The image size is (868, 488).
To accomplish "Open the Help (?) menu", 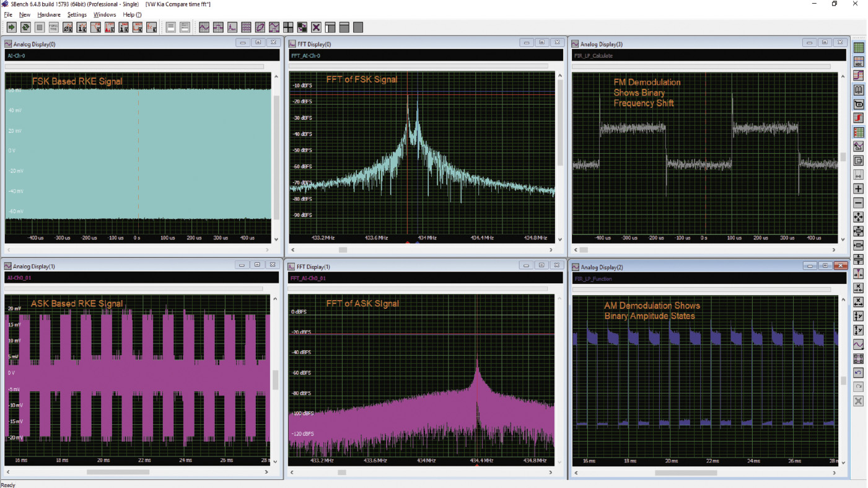I will tap(132, 14).
